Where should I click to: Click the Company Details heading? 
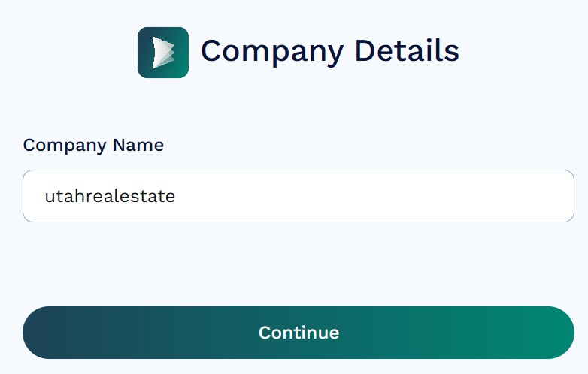pos(329,51)
